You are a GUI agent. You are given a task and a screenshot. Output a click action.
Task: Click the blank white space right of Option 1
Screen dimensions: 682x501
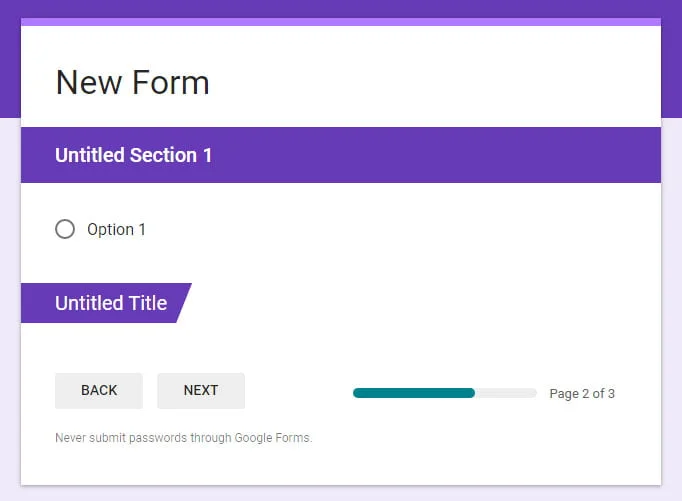[400, 229]
